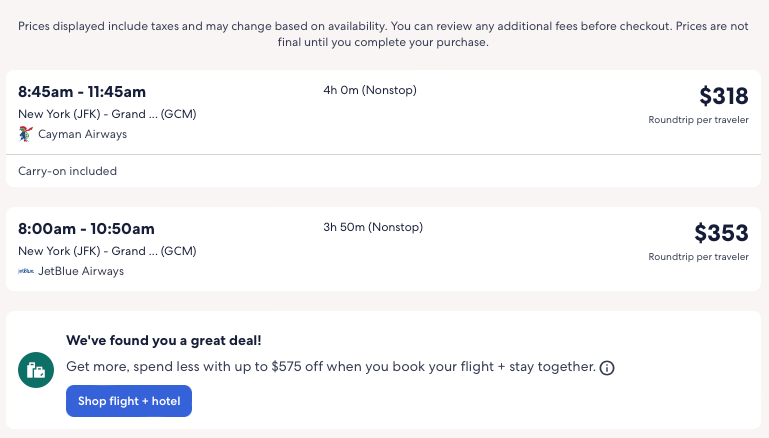769x438 pixels.
Task: Click the prices include taxes disclaimer text
Action: tap(384, 35)
